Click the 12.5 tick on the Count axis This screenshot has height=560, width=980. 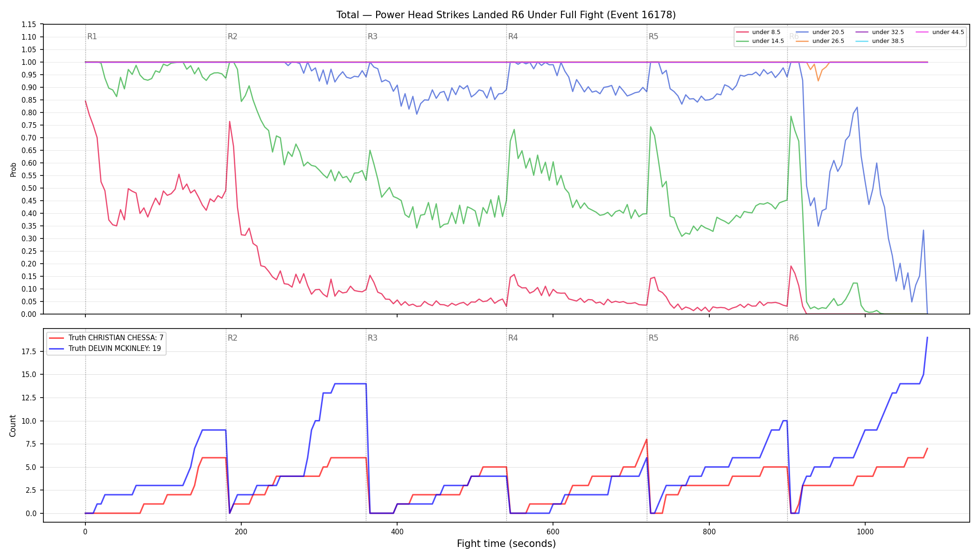pos(28,398)
